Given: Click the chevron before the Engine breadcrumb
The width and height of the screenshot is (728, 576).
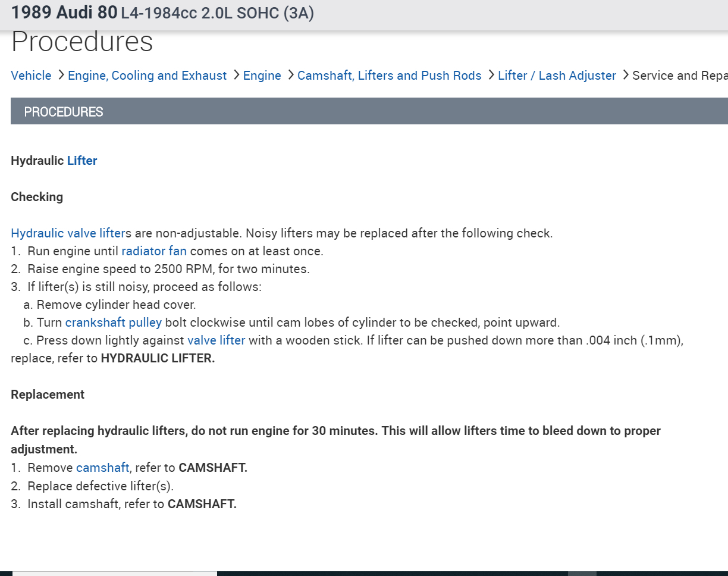Looking at the screenshot, I should point(237,76).
